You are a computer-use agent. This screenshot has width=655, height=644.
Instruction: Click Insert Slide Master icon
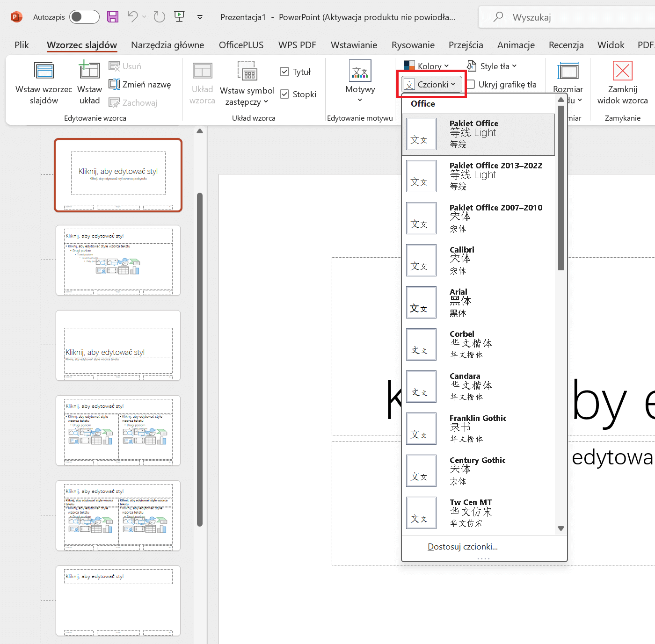click(x=44, y=71)
